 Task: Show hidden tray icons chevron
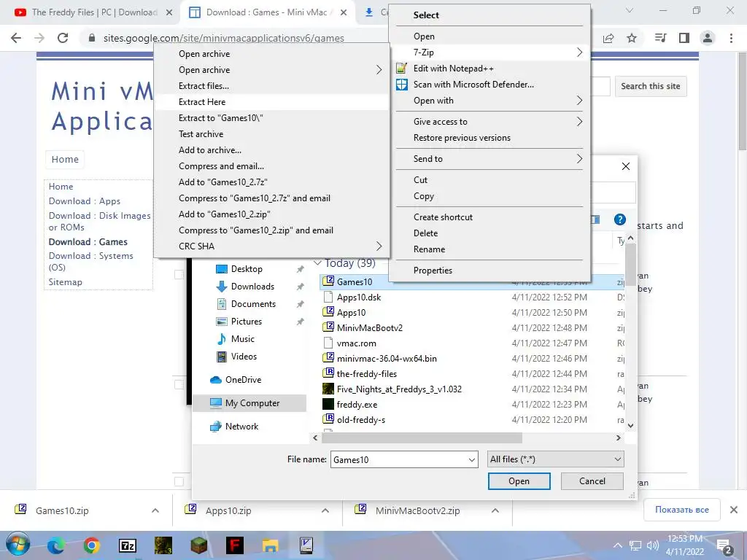coord(617,545)
